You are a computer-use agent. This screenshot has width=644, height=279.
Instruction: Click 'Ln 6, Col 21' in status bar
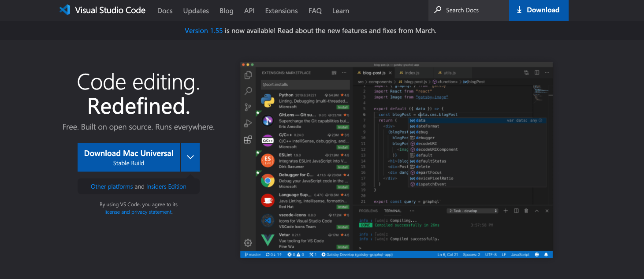coord(448,254)
